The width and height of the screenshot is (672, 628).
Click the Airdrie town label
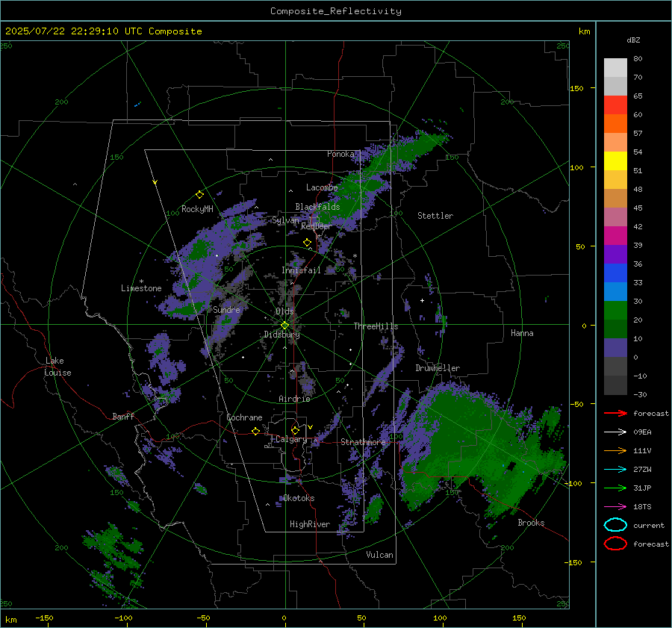pos(294,399)
